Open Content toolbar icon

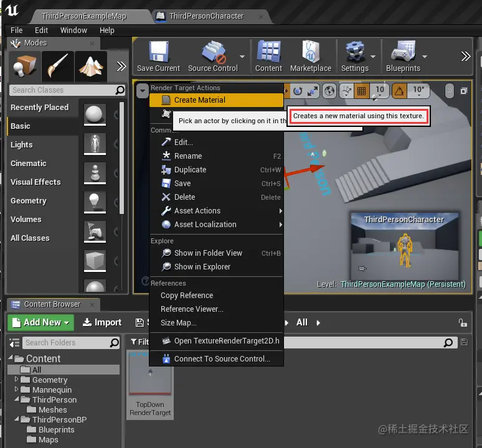click(x=268, y=57)
